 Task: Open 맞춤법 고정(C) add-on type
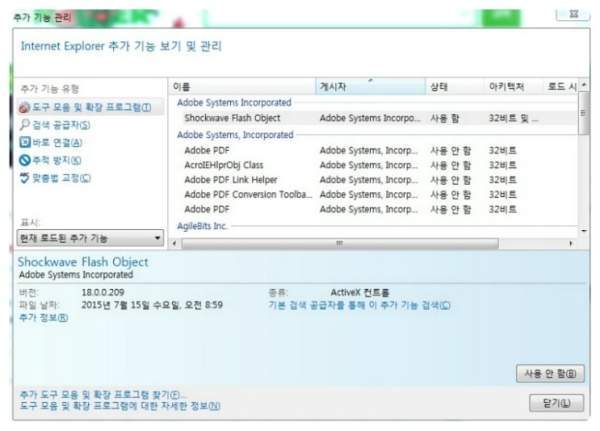click(x=61, y=178)
